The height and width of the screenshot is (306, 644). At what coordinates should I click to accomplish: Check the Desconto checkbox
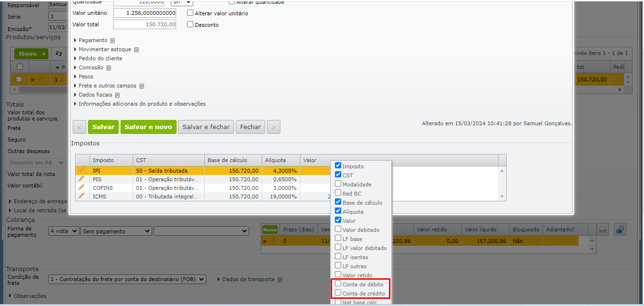[190, 24]
